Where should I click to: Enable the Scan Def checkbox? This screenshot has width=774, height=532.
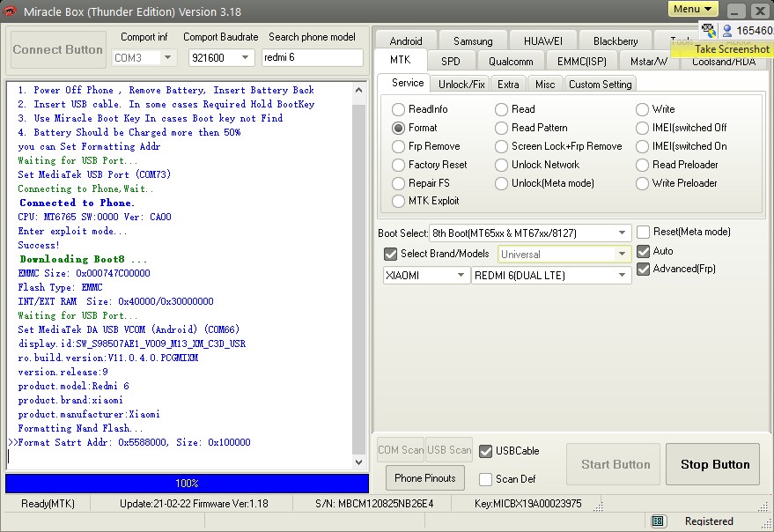pyautogui.click(x=486, y=479)
